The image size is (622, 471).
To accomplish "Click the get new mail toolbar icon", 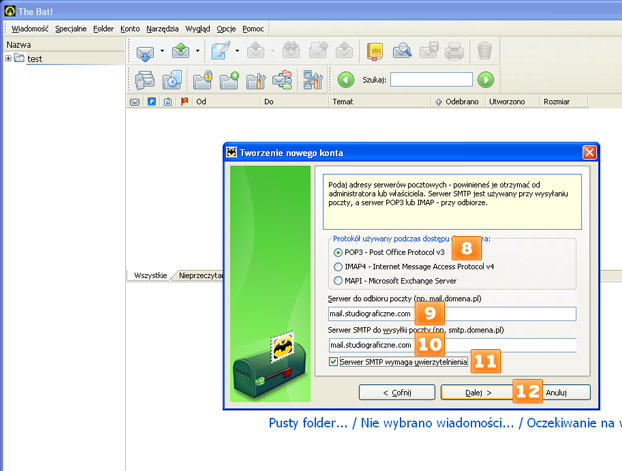I will click(145, 52).
